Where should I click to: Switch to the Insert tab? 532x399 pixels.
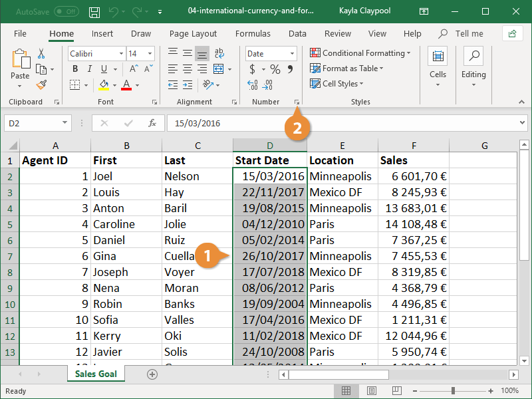pyautogui.click(x=102, y=34)
